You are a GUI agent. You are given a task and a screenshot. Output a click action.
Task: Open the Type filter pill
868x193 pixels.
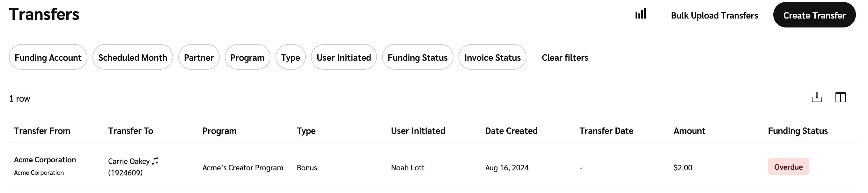pyautogui.click(x=291, y=58)
